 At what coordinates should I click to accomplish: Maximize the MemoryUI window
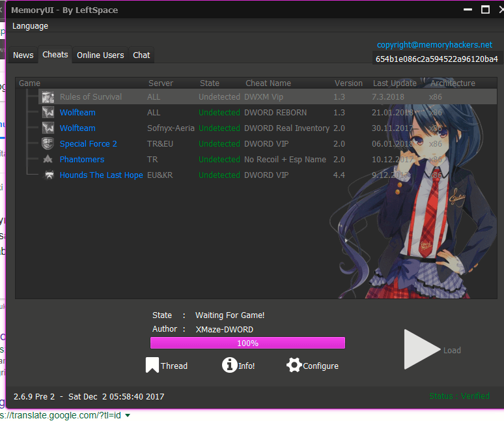pos(485,10)
